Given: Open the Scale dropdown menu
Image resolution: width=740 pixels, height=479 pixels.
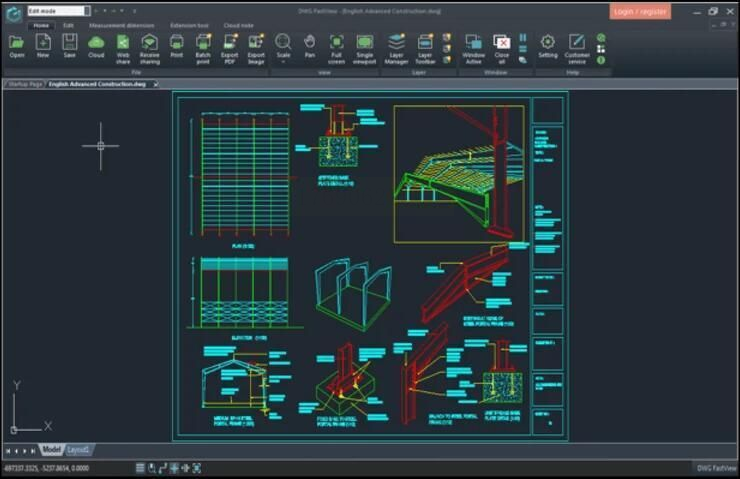Looking at the screenshot, I should (283, 46).
